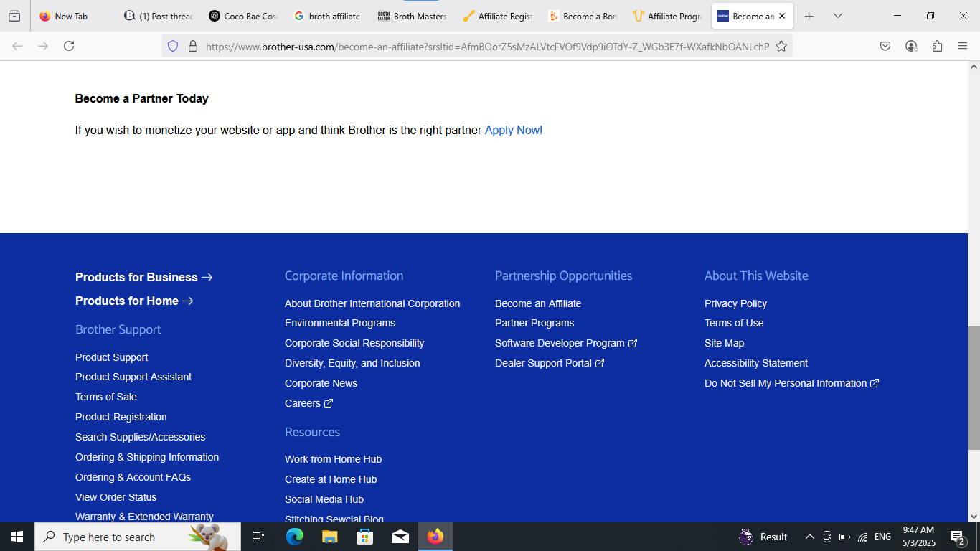The image size is (980, 551).
Task: Open Microsoft Store from taskbar
Action: tap(364, 537)
